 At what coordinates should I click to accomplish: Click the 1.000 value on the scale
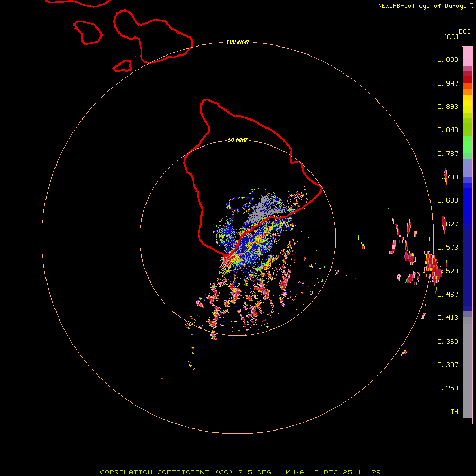pyautogui.click(x=448, y=59)
